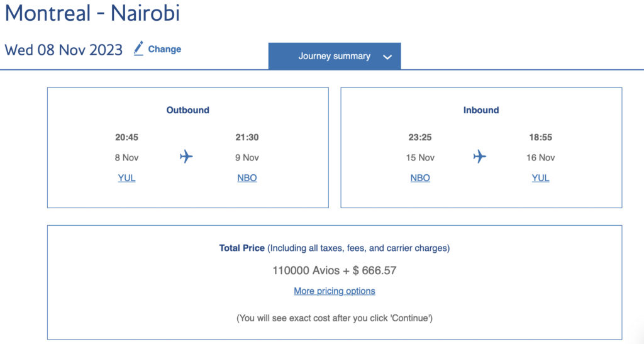Open the Journey summary tab
Viewport: 644px width, 344px height.
[x=334, y=56]
